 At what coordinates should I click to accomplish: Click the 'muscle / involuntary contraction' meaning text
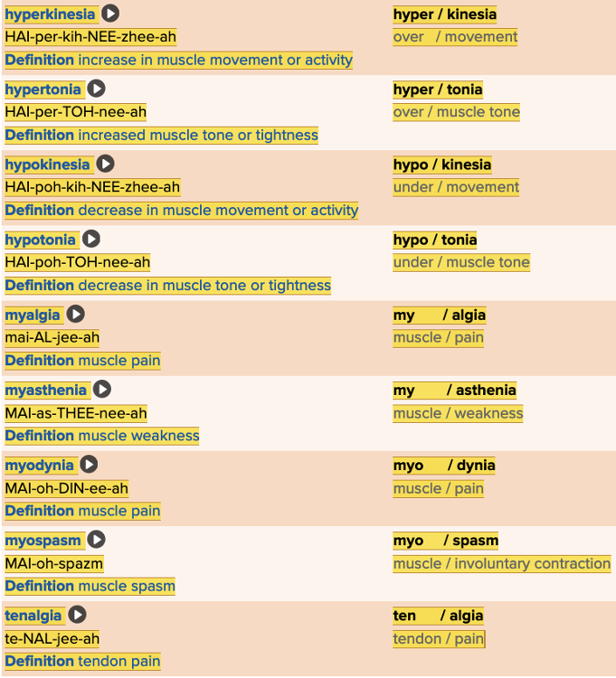pos(501,563)
